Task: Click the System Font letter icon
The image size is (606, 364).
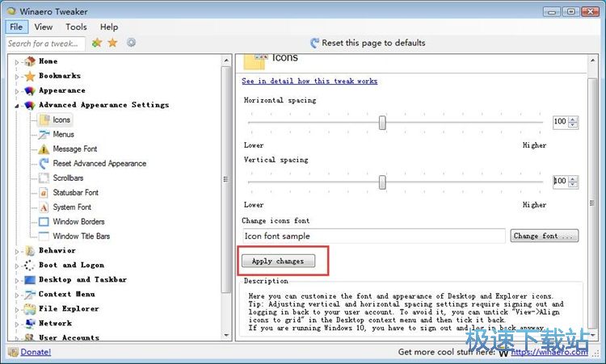Action: pyautogui.click(x=44, y=207)
